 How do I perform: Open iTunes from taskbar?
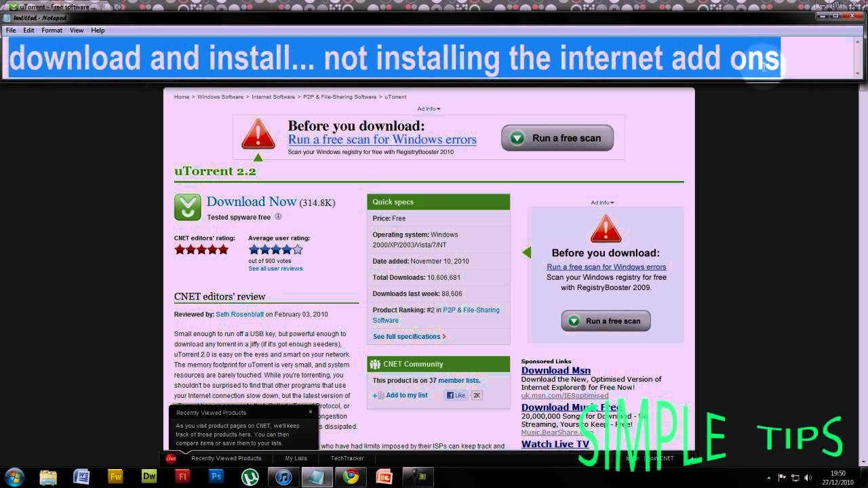tap(283, 477)
